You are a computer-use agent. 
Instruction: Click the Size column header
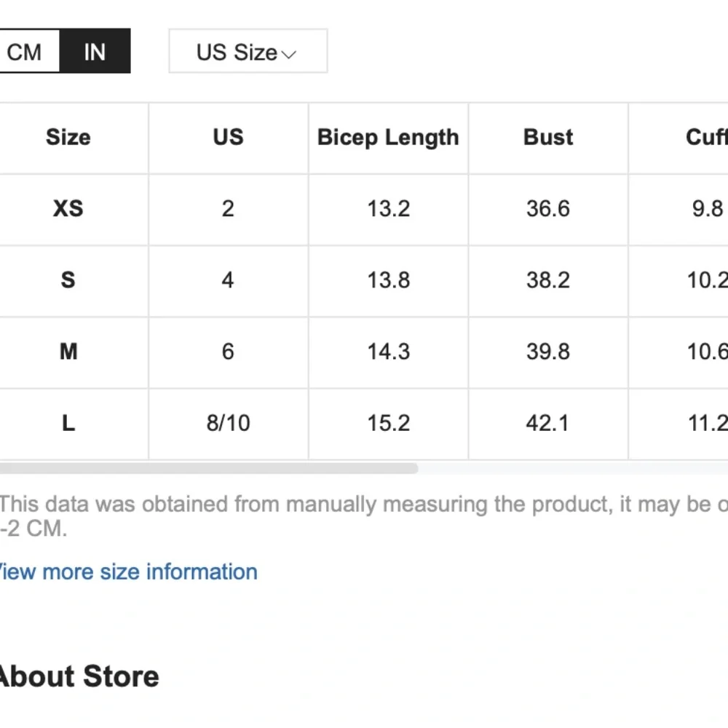68,138
